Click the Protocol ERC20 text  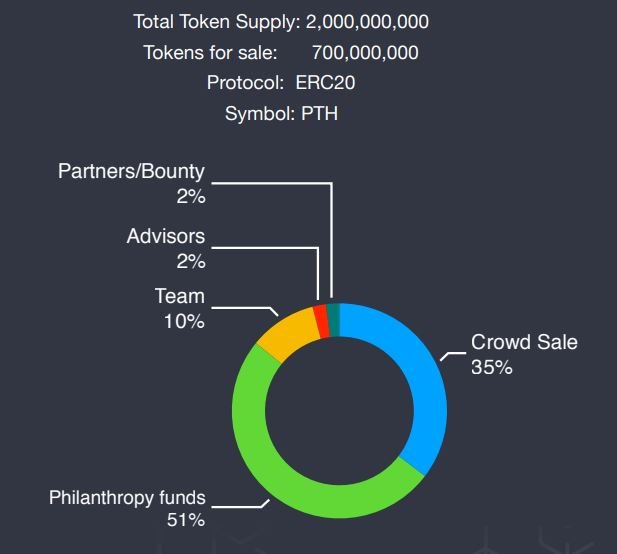(x=281, y=83)
